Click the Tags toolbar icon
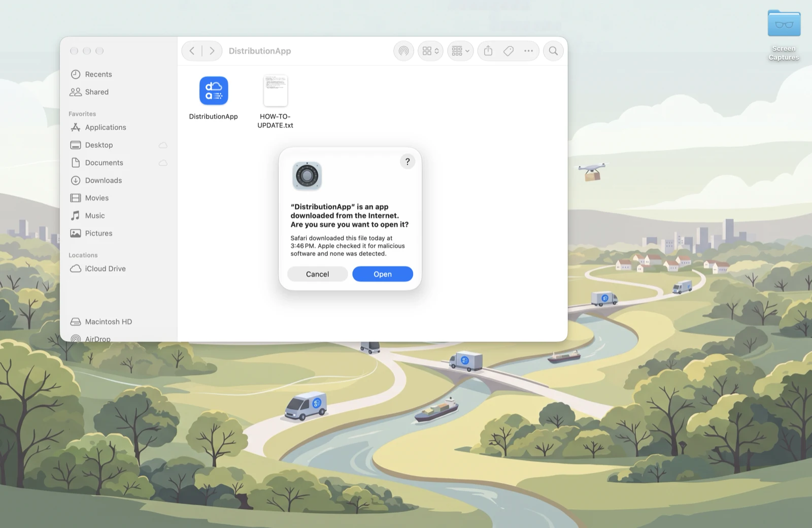Image resolution: width=812 pixels, height=528 pixels. (509, 51)
